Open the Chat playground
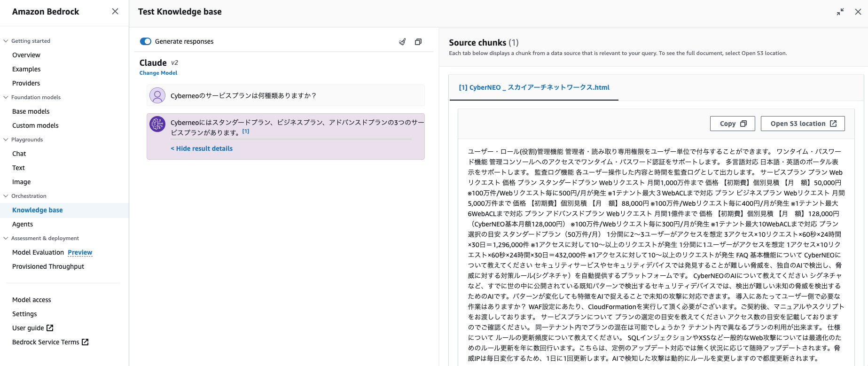868x366 pixels. click(19, 154)
